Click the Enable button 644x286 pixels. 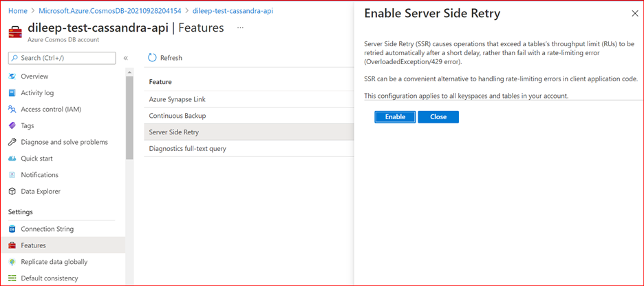(x=395, y=117)
